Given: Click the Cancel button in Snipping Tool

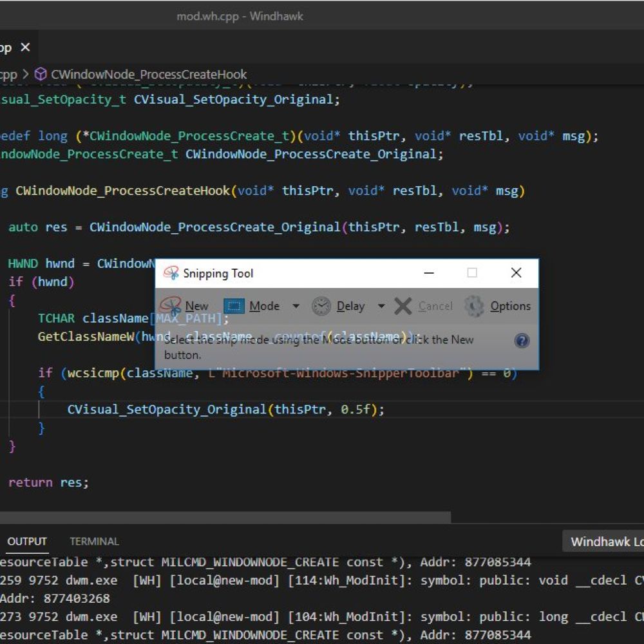Looking at the screenshot, I should (424, 306).
